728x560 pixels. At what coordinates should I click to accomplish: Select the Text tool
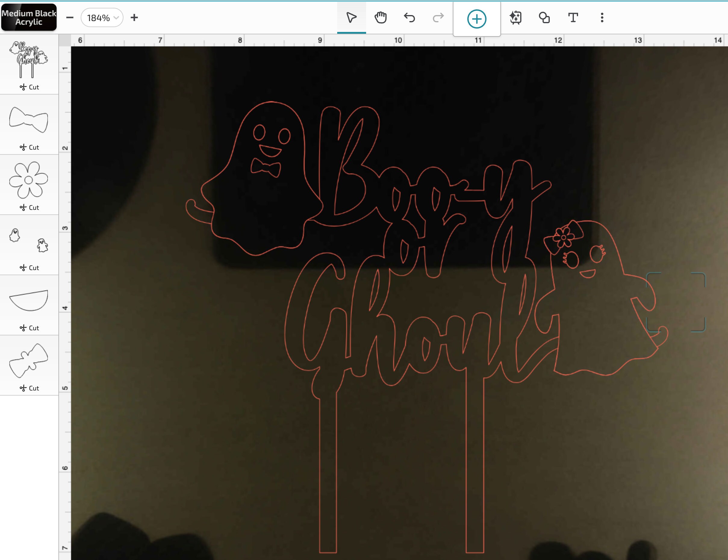573,18
